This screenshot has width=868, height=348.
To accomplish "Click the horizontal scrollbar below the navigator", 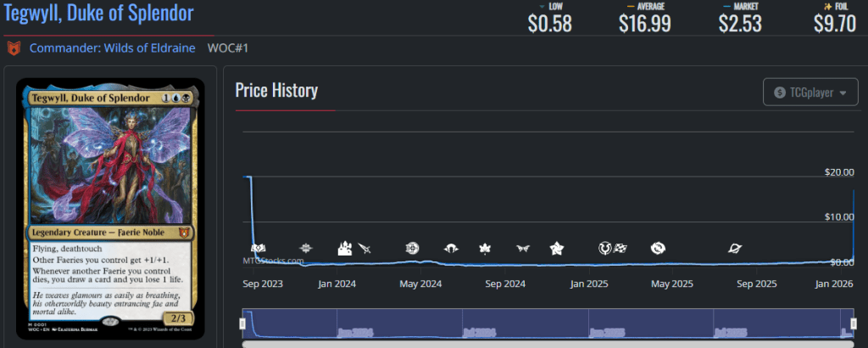I will coord(548,344).
